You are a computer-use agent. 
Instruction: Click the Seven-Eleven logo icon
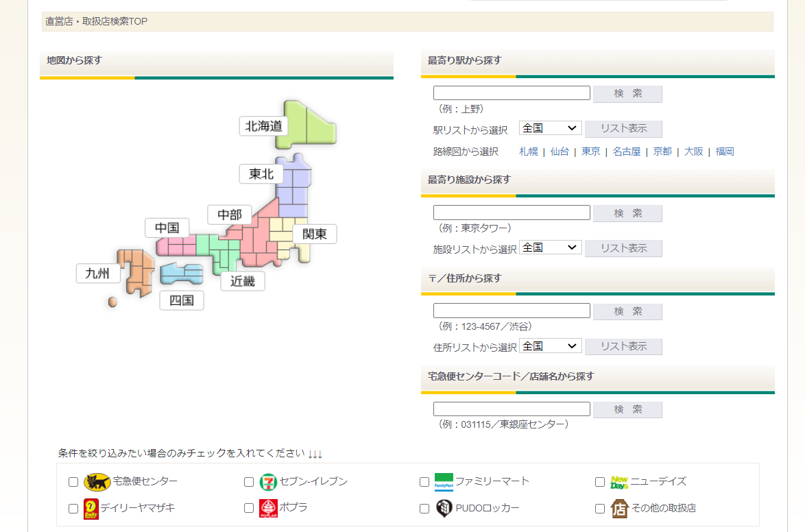pos(268,482)
